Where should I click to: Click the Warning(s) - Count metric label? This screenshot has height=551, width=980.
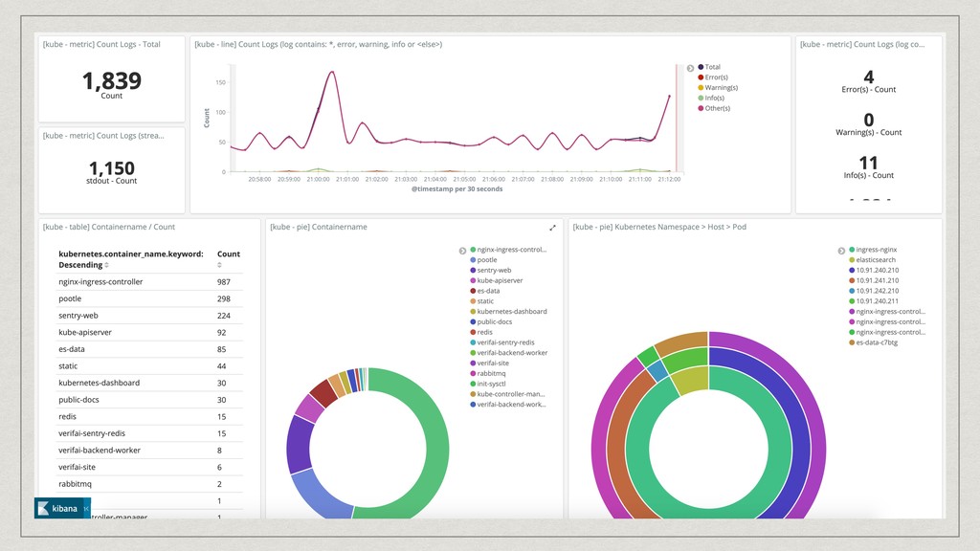(869, 132)
